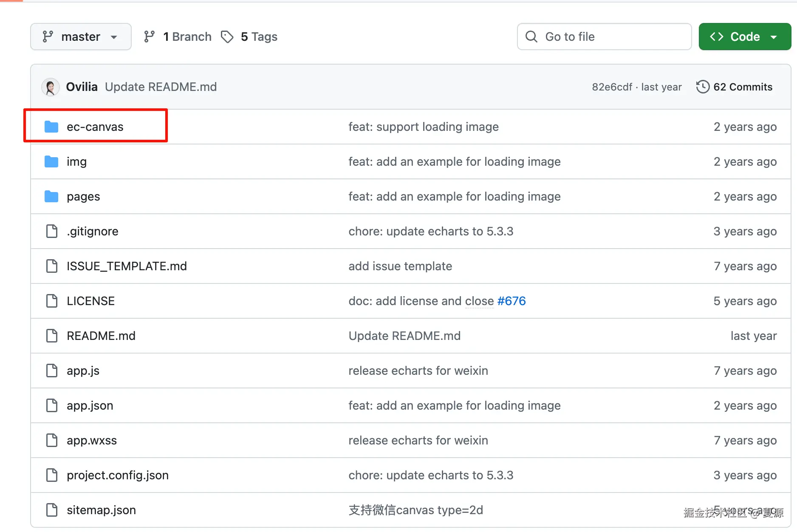View the 62 Commits history
Screen dimensions: 797x532
coord(742,87)
